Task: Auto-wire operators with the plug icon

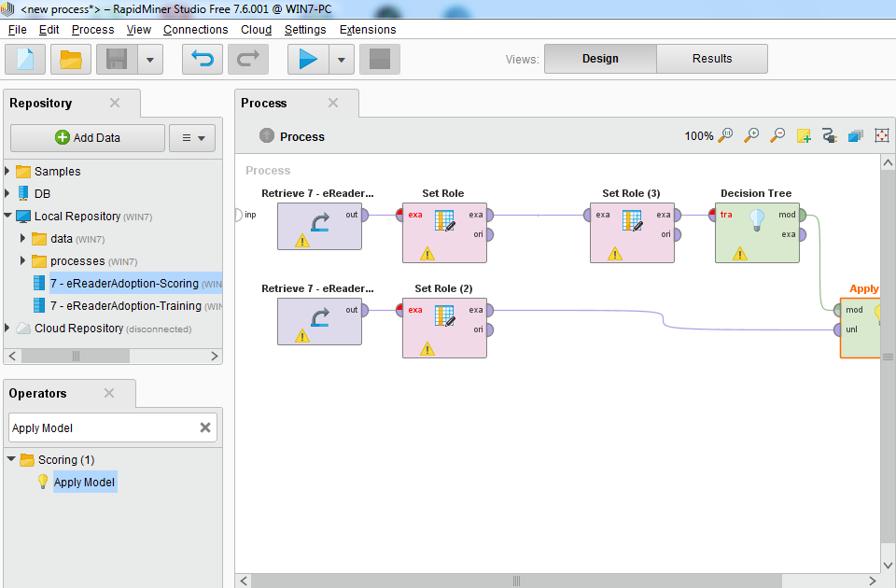Action: [830, 135]
